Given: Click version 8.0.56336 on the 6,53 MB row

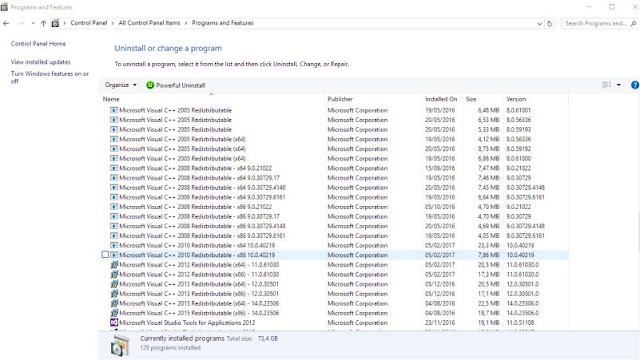Looking at the screenshot, I should click(519, 120).
